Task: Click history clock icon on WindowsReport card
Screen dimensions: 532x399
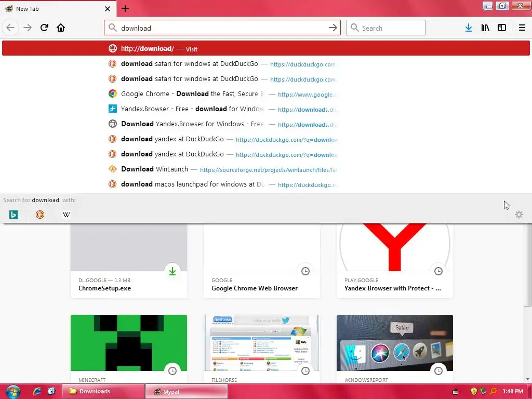Action: (438, 371)
